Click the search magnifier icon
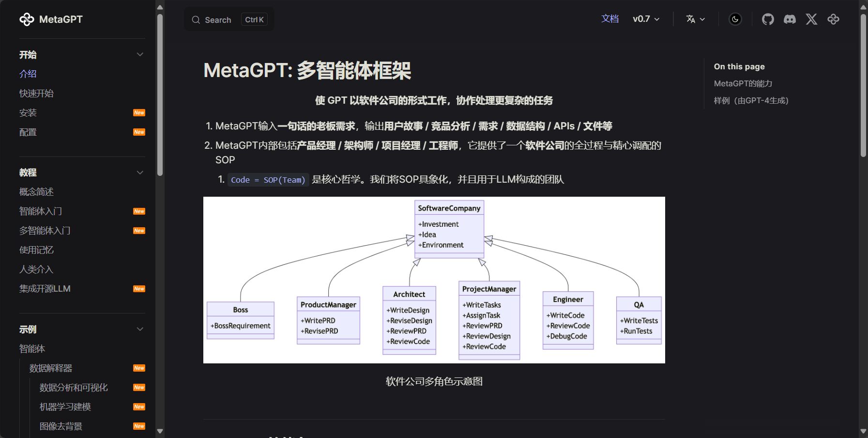Screen dimensions: 868x438 (196, 20)
